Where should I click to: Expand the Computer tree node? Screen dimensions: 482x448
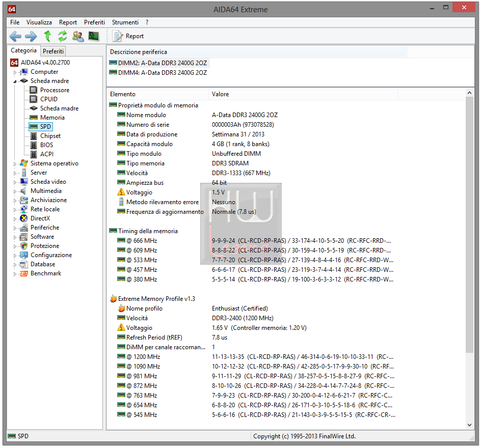(15, 72)
